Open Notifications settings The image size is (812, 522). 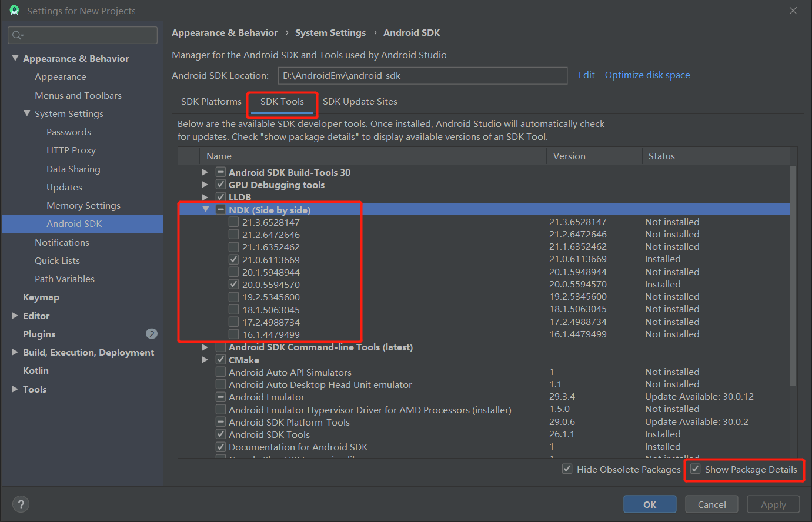click(62, 242)
